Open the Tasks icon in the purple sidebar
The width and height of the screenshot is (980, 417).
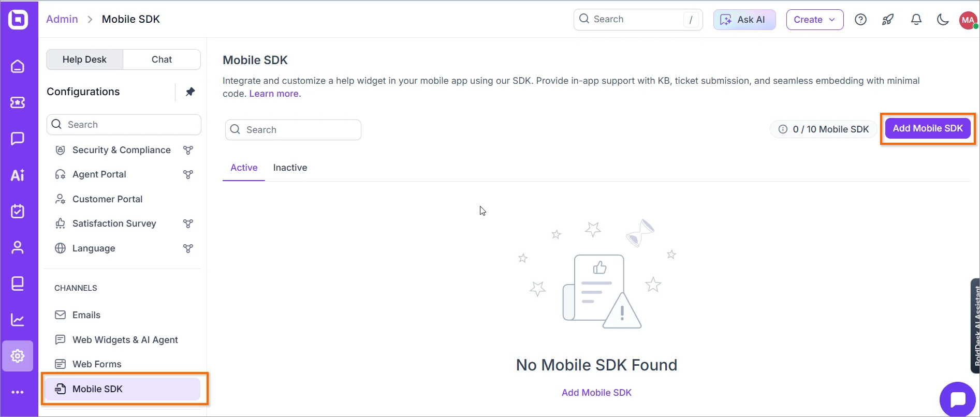[18, 211]
